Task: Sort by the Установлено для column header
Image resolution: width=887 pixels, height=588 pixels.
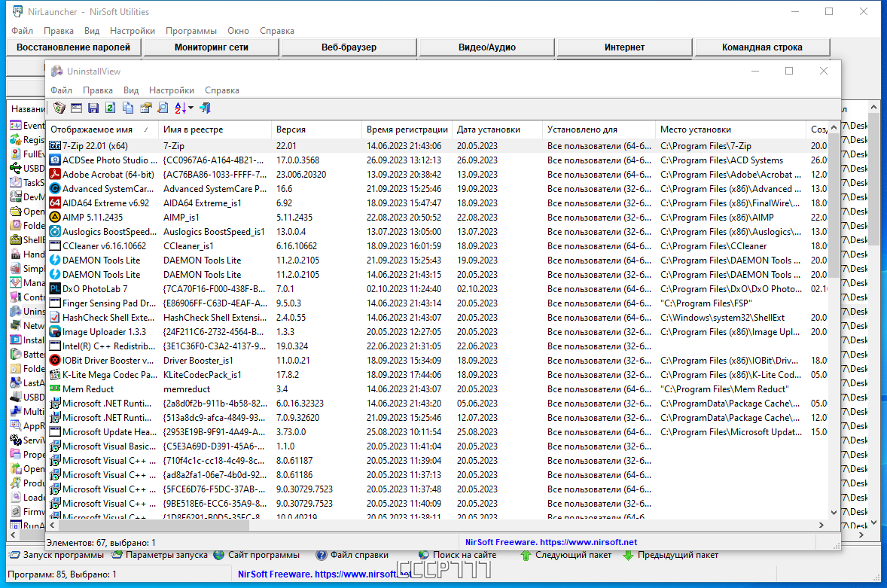Action: pos(599,129)
